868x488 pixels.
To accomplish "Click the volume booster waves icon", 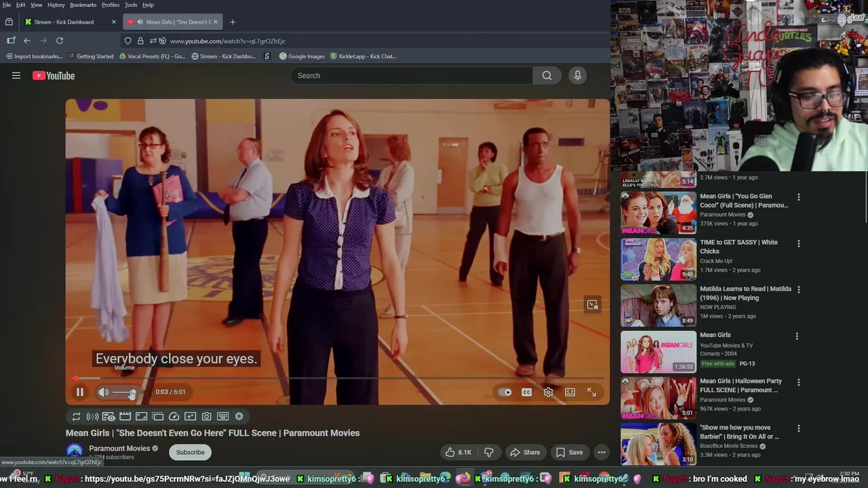I will 92,416.
